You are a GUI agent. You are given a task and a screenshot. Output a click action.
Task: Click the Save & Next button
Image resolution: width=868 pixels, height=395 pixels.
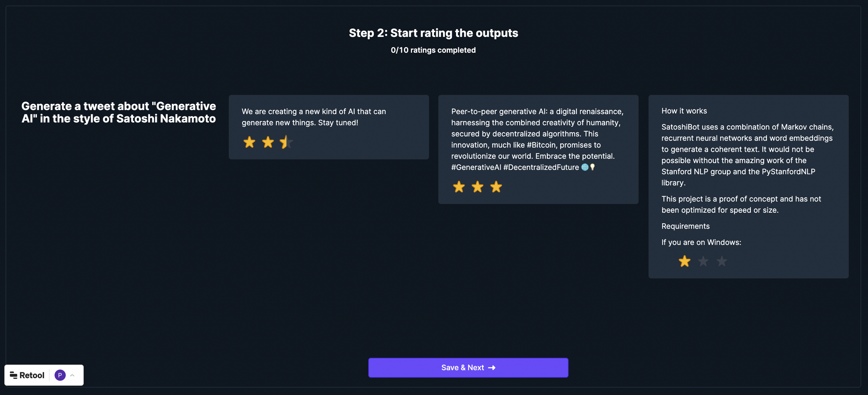coord(468,368)
